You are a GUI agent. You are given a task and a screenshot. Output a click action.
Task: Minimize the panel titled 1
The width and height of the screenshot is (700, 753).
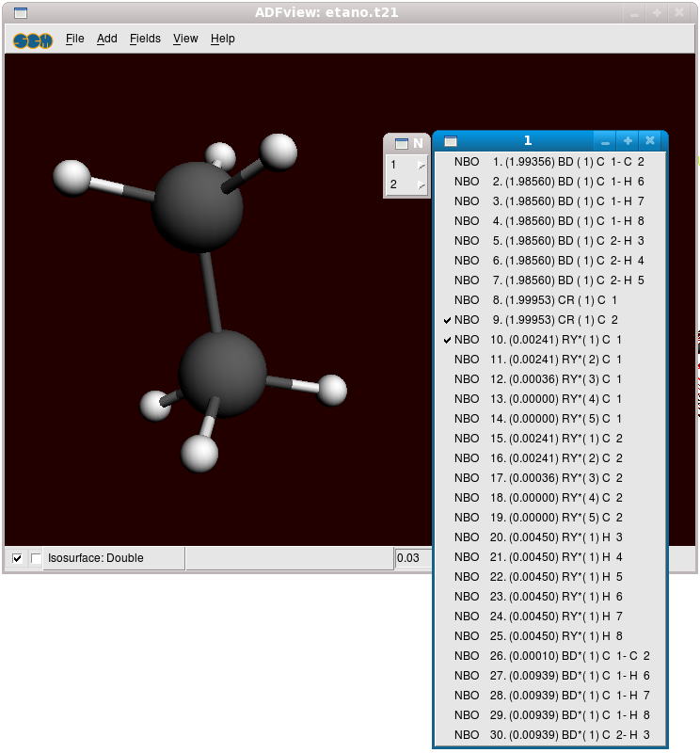(605, 141)
